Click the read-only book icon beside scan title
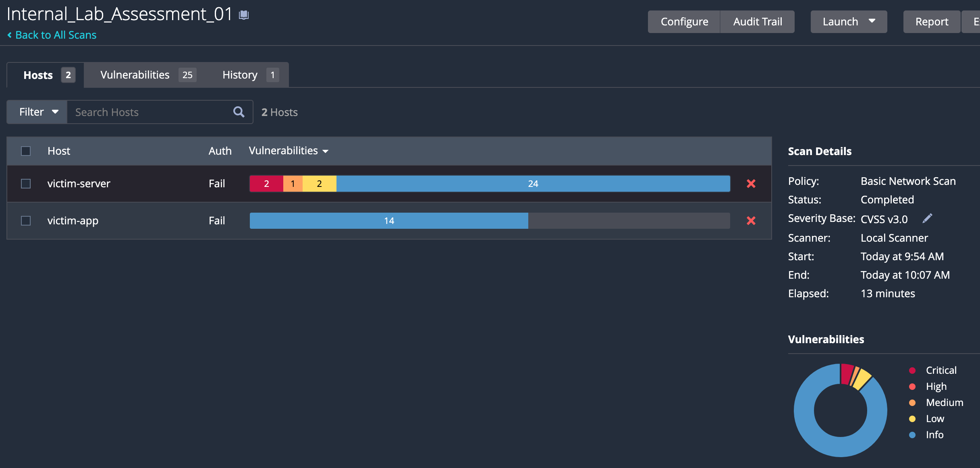 pos(244,15)
